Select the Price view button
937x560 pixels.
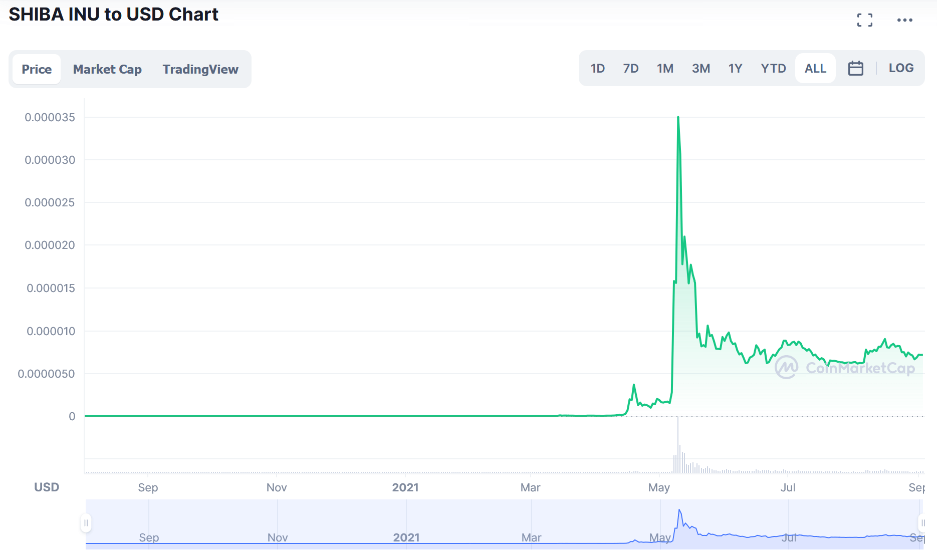(36, 69)
